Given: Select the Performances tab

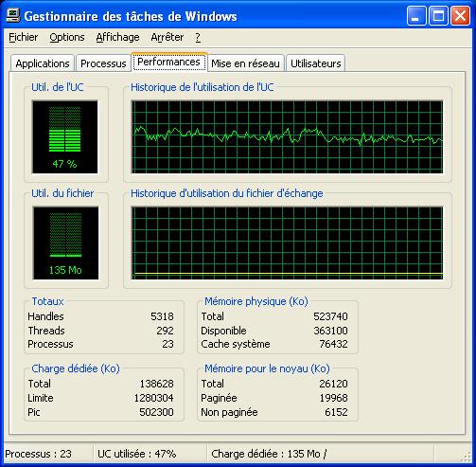Looking at the screenshot, I should pos(169,62).
